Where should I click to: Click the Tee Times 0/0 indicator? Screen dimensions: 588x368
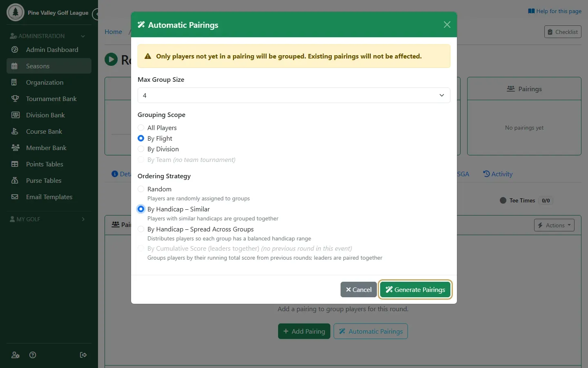526,200
